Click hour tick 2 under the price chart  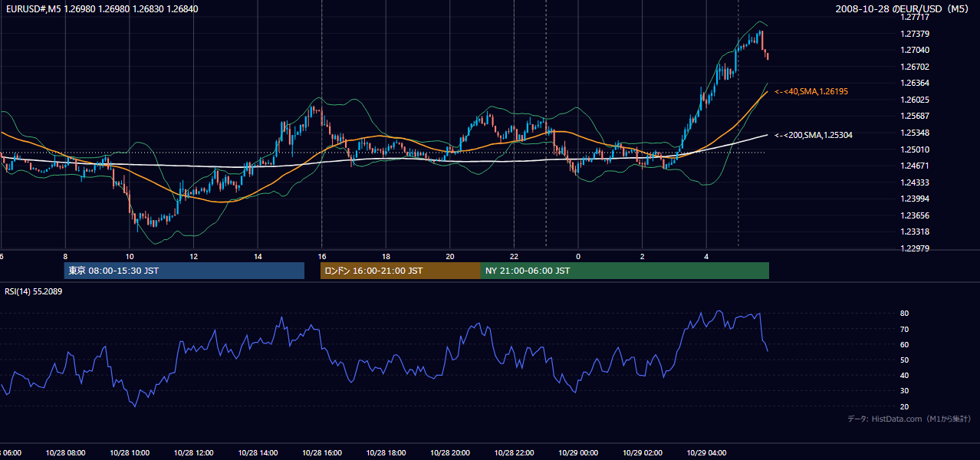(643, 256)
